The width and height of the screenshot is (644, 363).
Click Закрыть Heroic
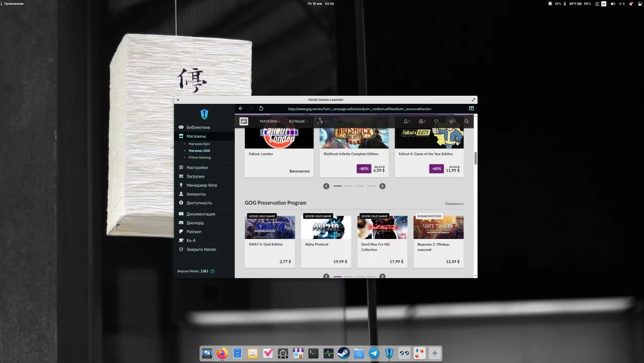204,250
